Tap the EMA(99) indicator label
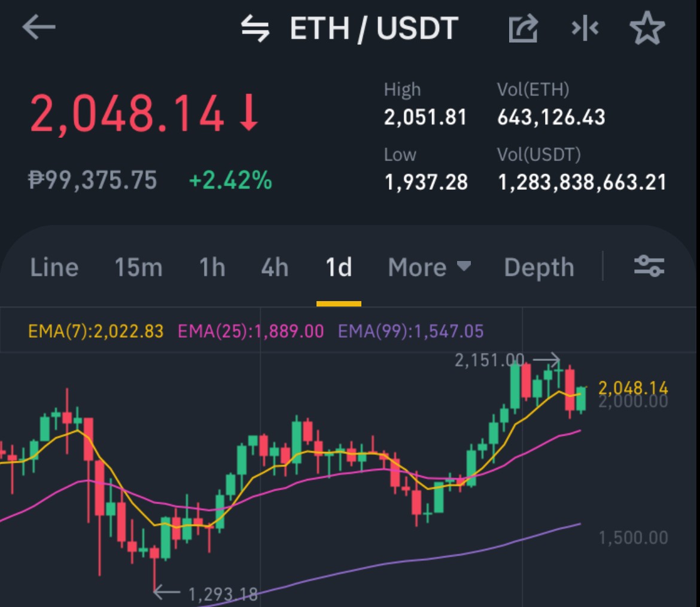This screenshot has width=700, height=607. pyautogui.click(x=410, y=331)
